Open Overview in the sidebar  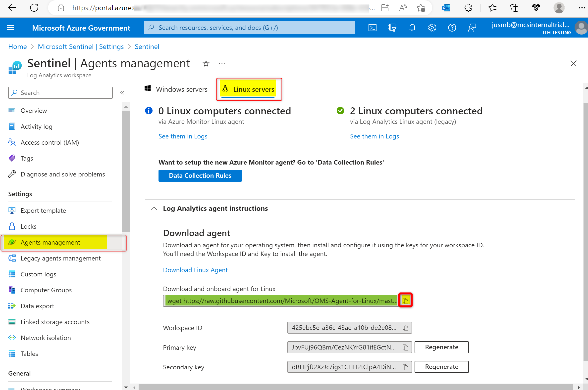34,111
